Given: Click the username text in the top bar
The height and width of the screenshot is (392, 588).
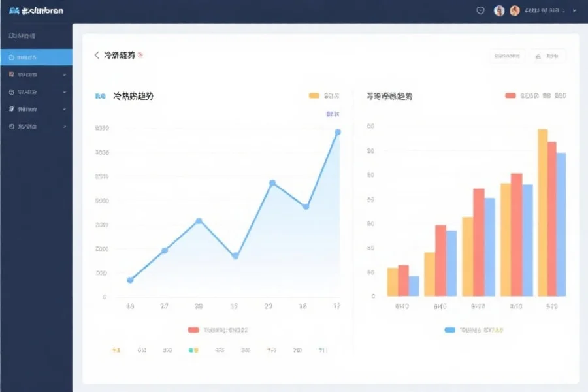Looking at the screenshot, I should click(x=542, y=11).
